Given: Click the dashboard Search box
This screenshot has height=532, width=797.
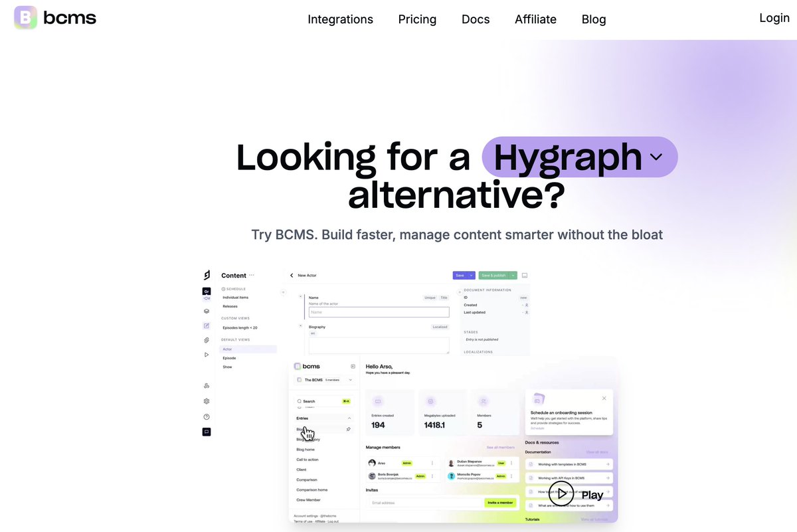Looking at the screenshot, I should tap(323, 401).
